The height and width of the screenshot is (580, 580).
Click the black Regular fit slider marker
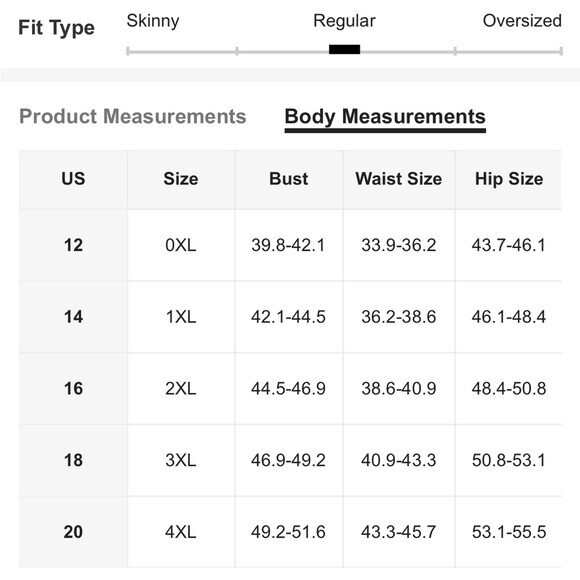click(x=344, y=50)
